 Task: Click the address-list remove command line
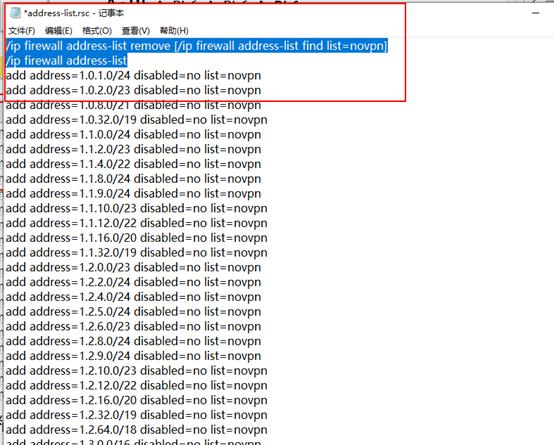pyautogui.click(x=197, y=46)
